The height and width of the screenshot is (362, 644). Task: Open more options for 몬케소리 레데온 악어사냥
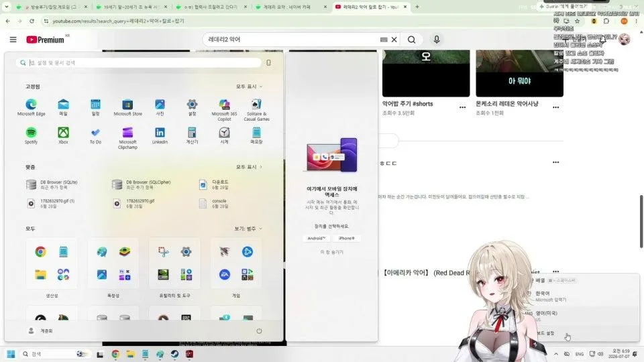pos(555,107)
